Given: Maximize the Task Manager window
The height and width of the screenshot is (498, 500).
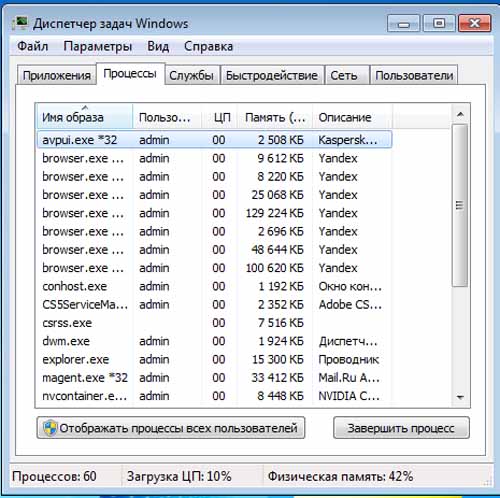Looking at the screenshot, I should pos(439,24).
